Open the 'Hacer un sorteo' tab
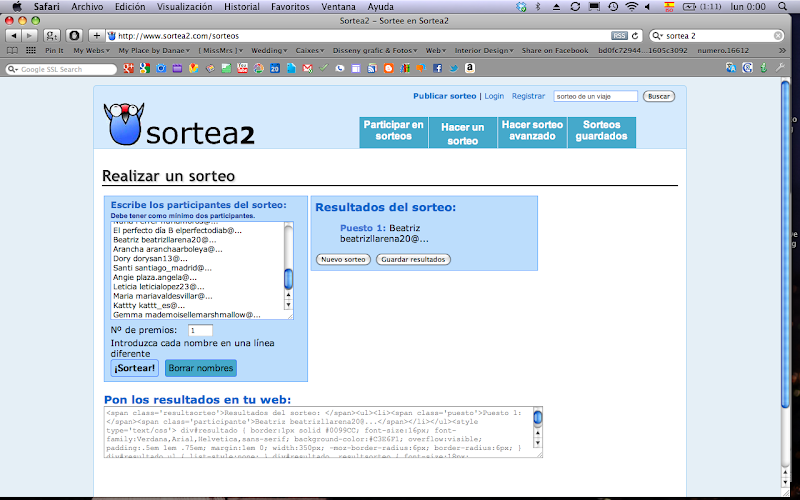 pos(463,132)
